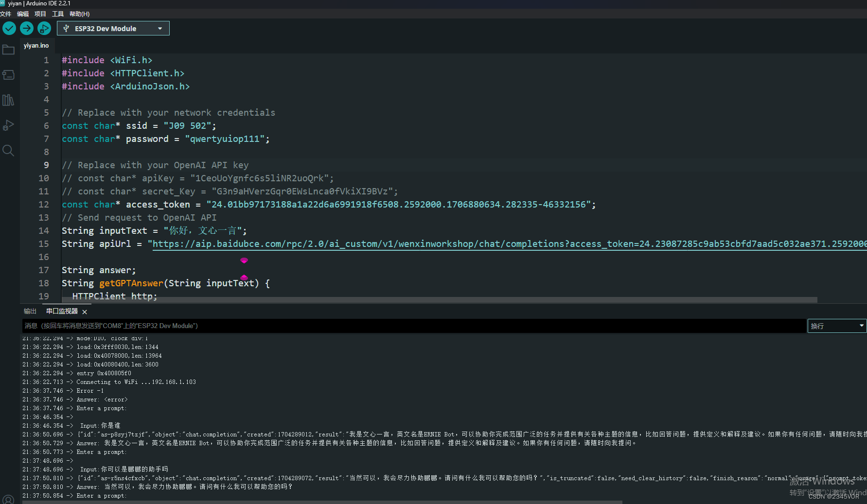Click line number 12 in the gutter
This screenshot has height=504, width=867.
point(44,204)
